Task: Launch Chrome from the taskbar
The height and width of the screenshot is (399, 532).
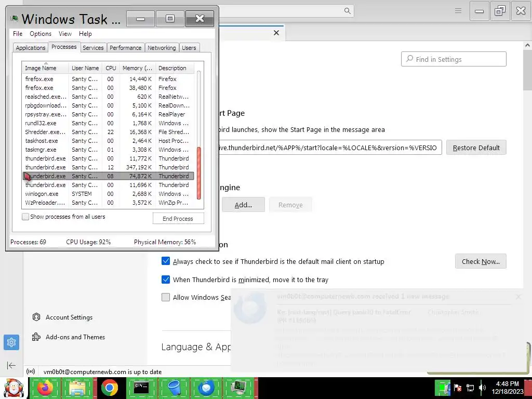Action: tap(109, 388)
